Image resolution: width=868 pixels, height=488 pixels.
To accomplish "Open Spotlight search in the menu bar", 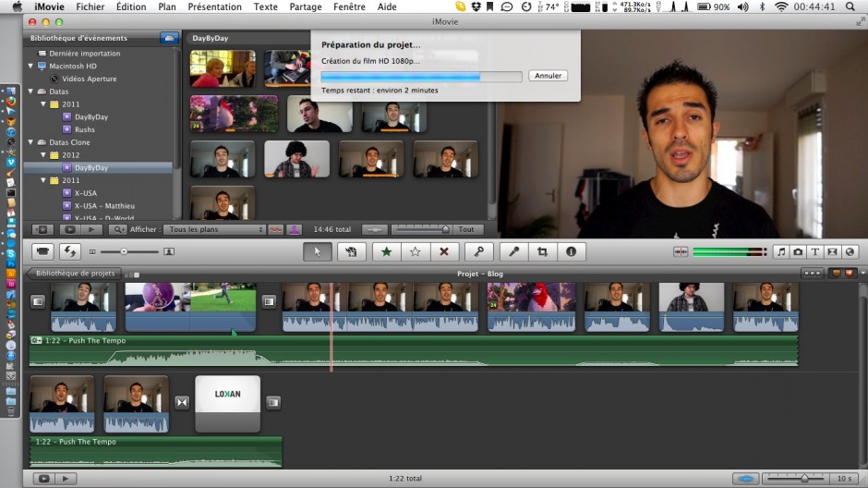I will [x=850, y=6].
